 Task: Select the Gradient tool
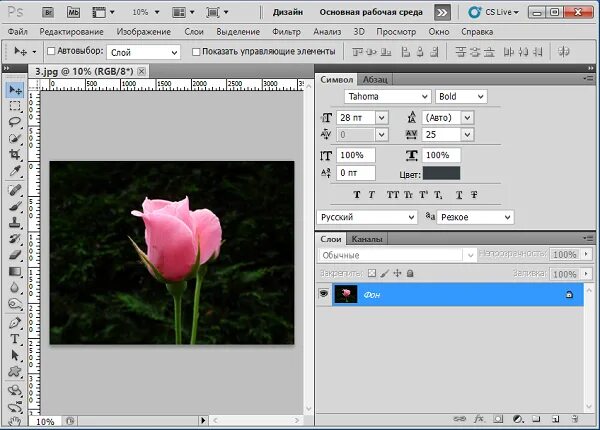[15, 271]
